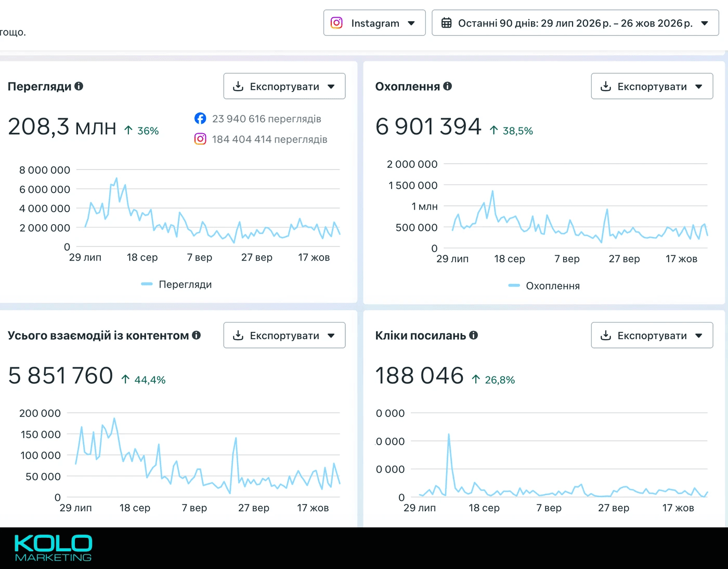The width and height of the screenshot is (728, 569).
Task: Click the Instagram logo in the platform selector
Action: point(336,23)
